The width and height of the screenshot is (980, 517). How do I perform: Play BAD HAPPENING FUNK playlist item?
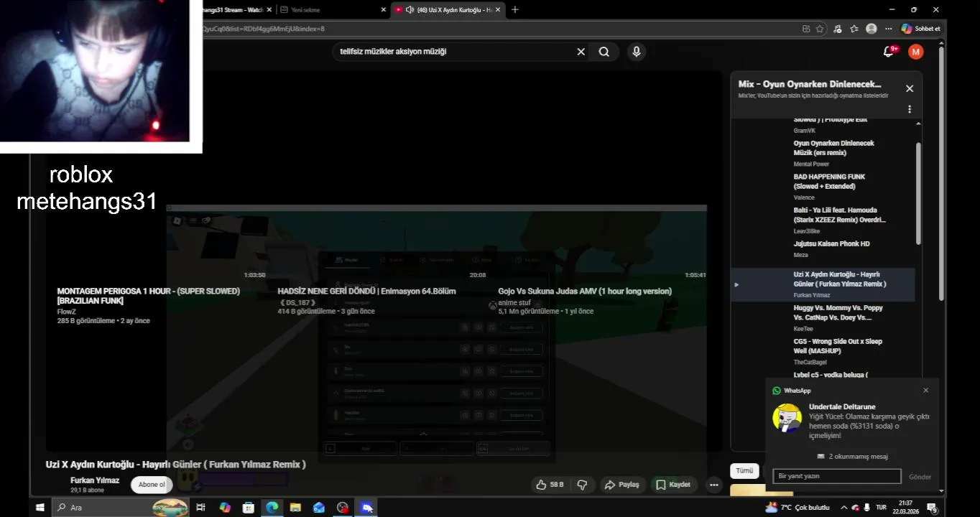click(x=829, y=181)
